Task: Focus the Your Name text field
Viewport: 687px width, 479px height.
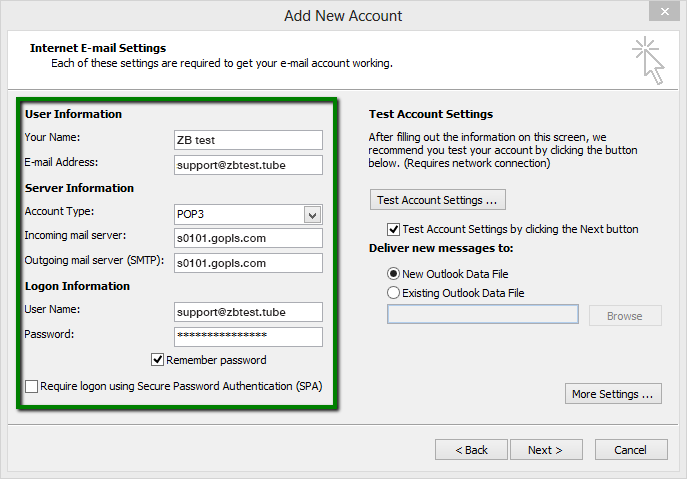Action: coord(247,140)
